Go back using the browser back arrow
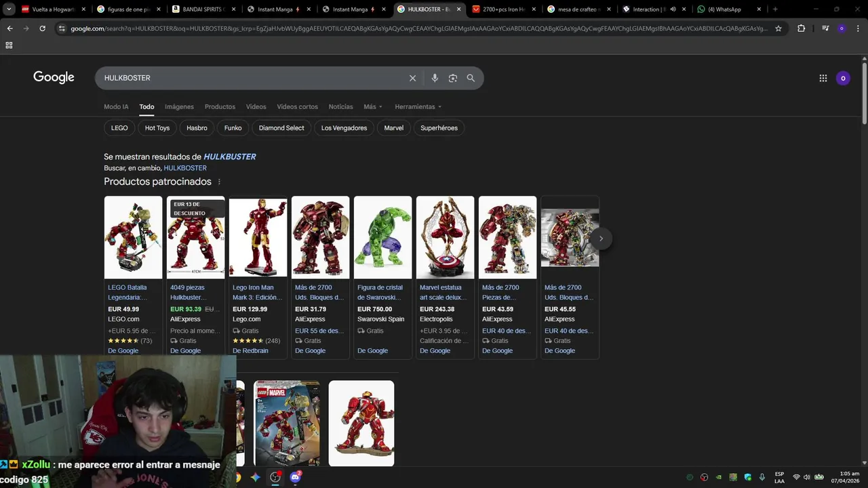868x488 pixels. pos(9,28)
